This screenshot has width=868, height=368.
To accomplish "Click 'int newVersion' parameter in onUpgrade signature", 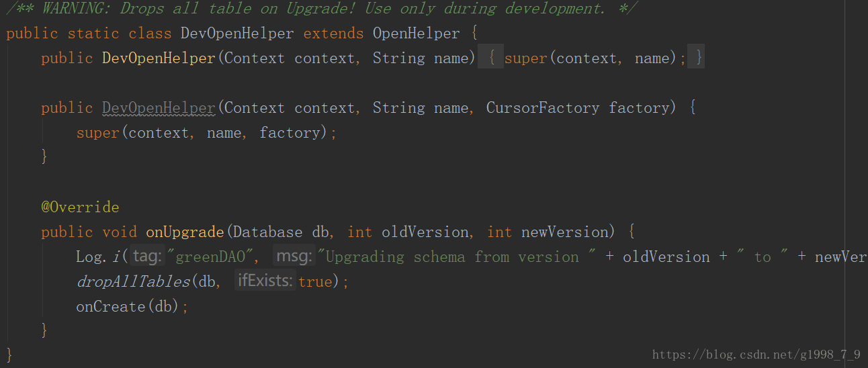I will tap(547, 232).
